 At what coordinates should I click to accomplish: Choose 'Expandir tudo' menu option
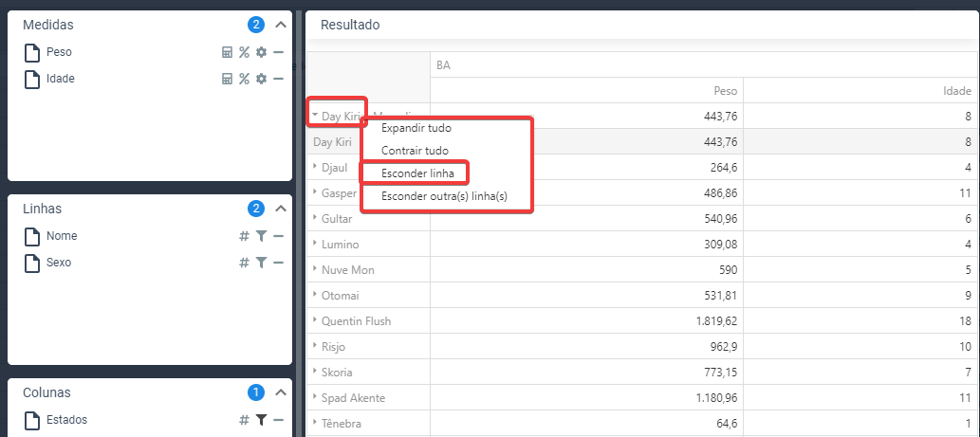tap(416, 127)
